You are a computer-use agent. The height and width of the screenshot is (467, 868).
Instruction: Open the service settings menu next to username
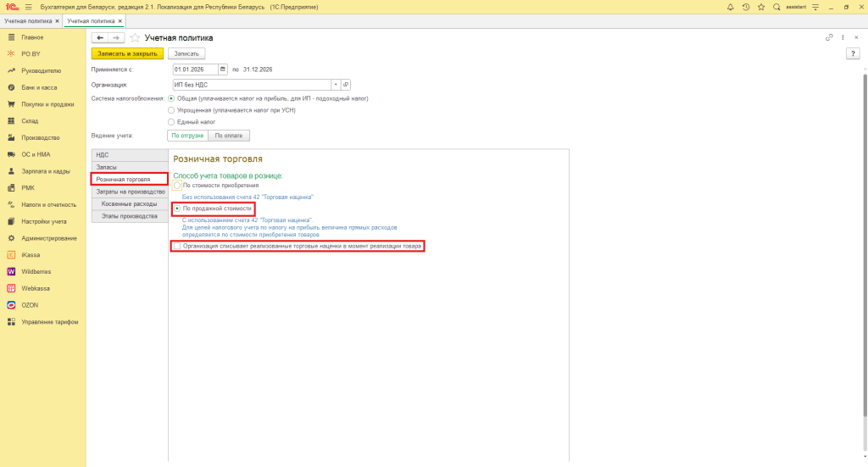coord(815,7)
